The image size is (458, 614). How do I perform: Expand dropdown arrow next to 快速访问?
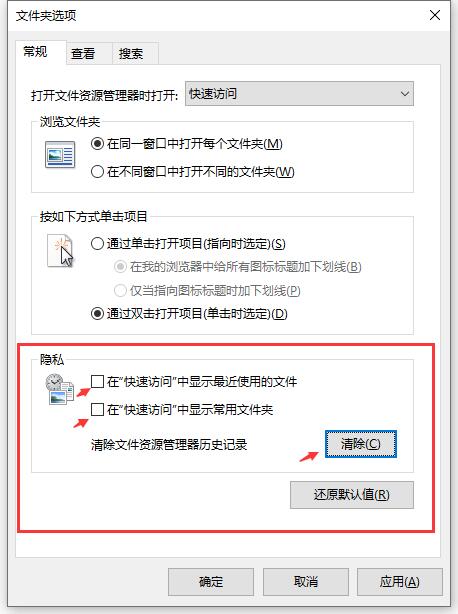pos(405,94)
